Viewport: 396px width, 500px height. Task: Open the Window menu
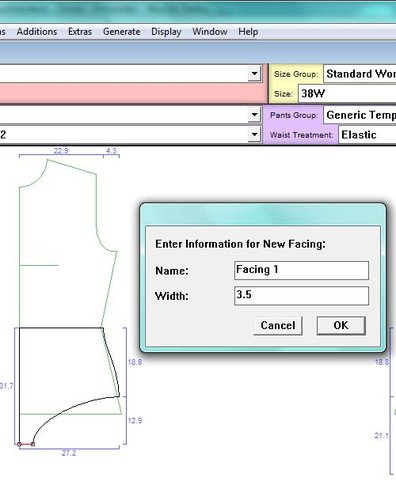coord(210,32)
